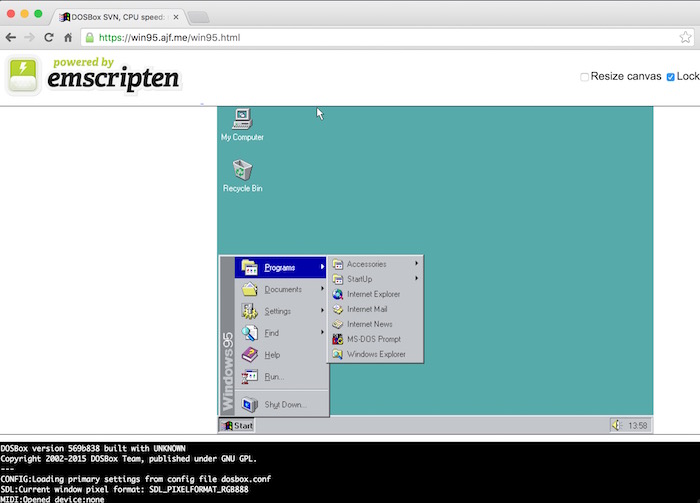The image size is (700, 503).
Task: Open the Settings start menu entry
Action: 280,311
